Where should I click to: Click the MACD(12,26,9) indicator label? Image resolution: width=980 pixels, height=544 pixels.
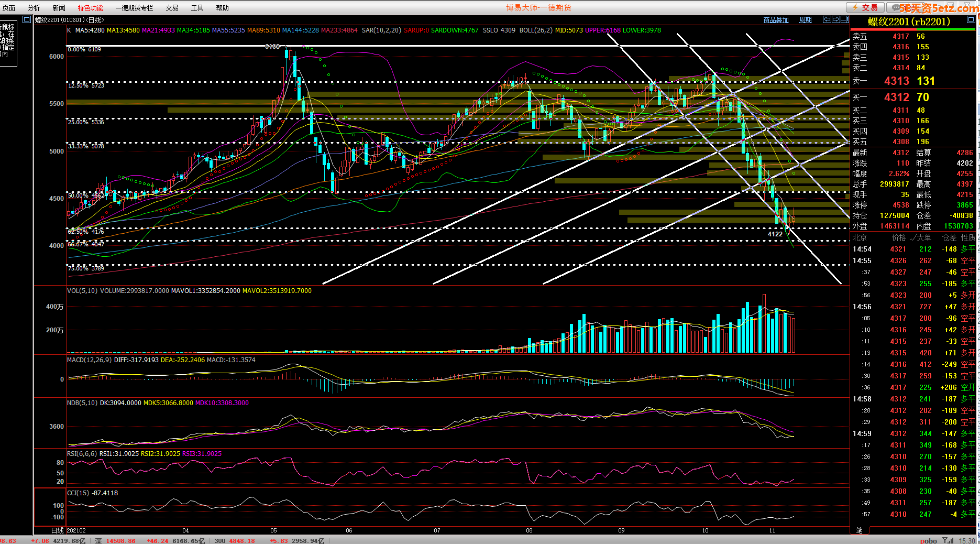[89, 360]
